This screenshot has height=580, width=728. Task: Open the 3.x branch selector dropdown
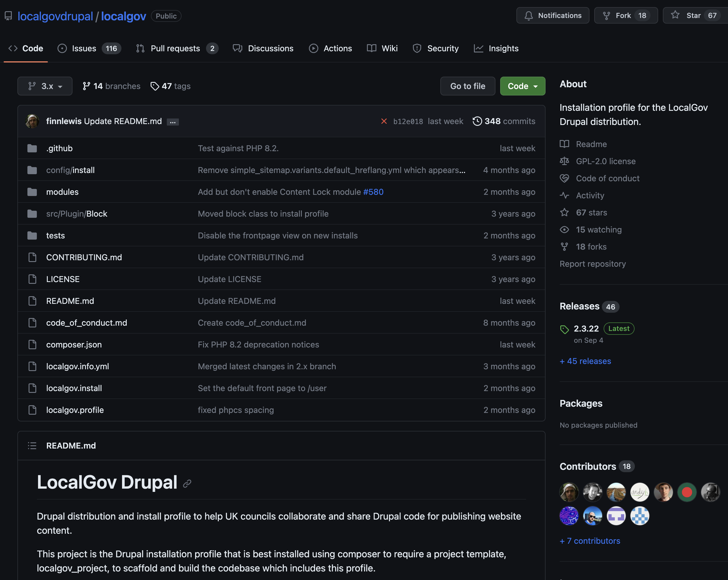(45, 86)
